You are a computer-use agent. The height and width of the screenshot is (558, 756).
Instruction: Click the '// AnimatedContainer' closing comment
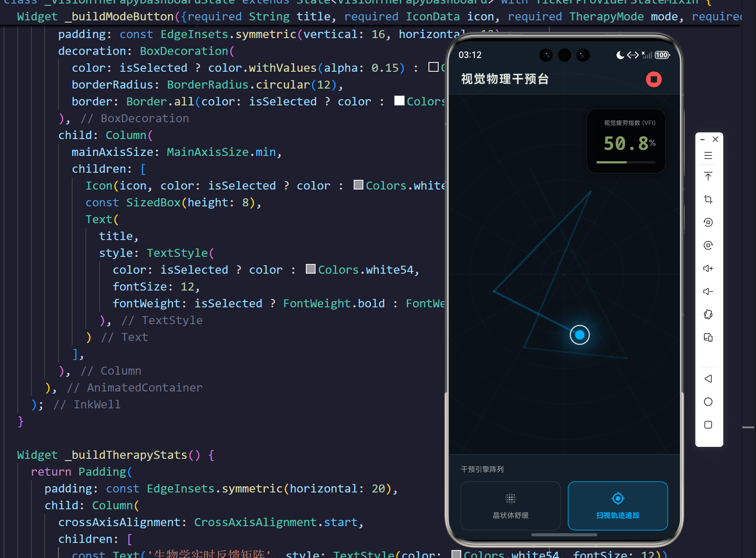[x=135, y=387]
